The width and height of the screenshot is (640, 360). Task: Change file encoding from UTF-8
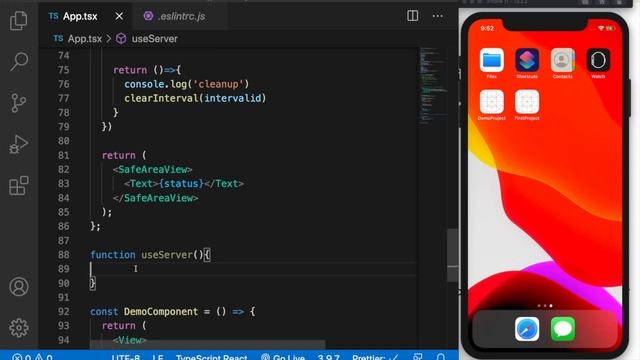click(x=126, y=357)
